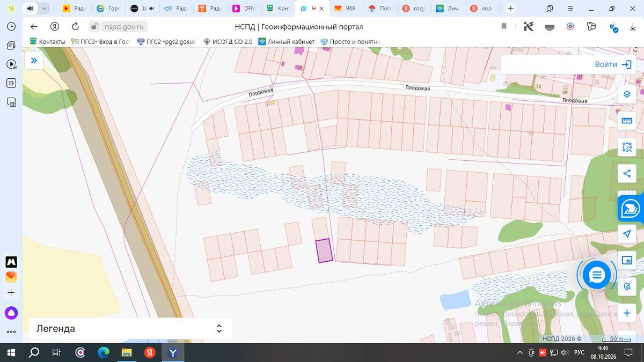
Task: Open the chat assistant bubble
Action: pyautogui.click(x=597, y=275)
